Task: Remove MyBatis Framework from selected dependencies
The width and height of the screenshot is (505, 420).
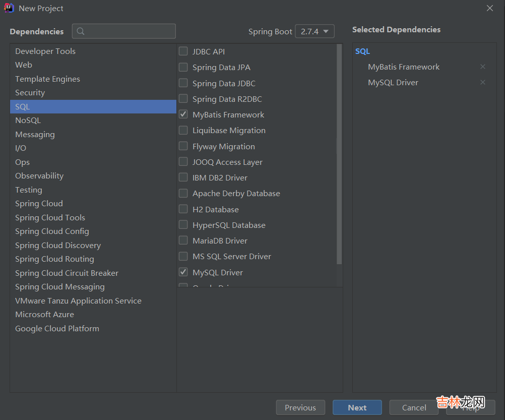Action: [482, 67]
